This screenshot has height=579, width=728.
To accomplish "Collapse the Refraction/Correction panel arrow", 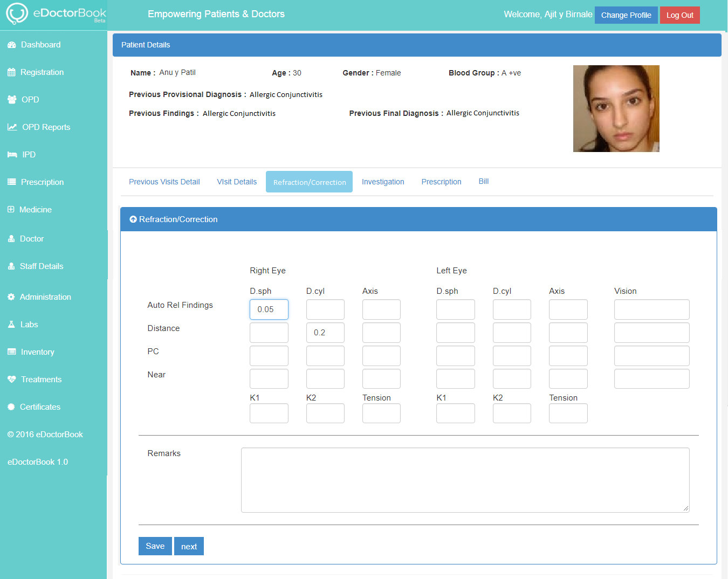I will (133, 219).
